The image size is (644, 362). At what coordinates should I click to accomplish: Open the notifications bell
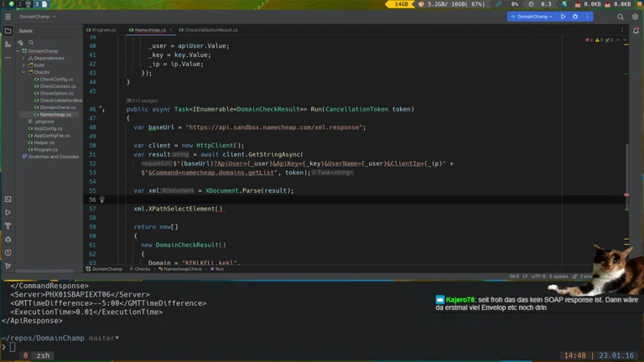[636, 31]
